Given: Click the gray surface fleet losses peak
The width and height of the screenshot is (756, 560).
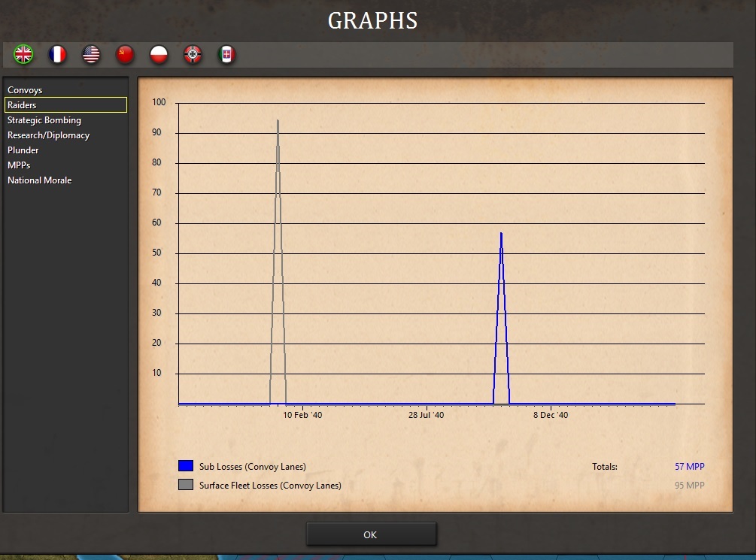Looking at the screenshot, I should pyautogui.click(x=278, y=122).
